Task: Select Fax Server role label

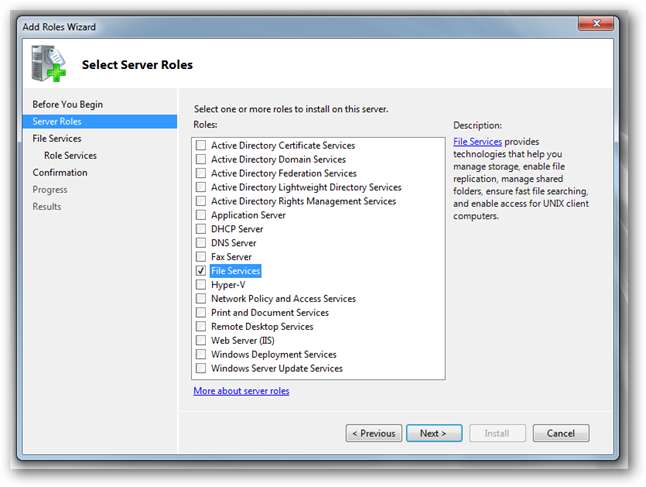Action: coord(231,257)
